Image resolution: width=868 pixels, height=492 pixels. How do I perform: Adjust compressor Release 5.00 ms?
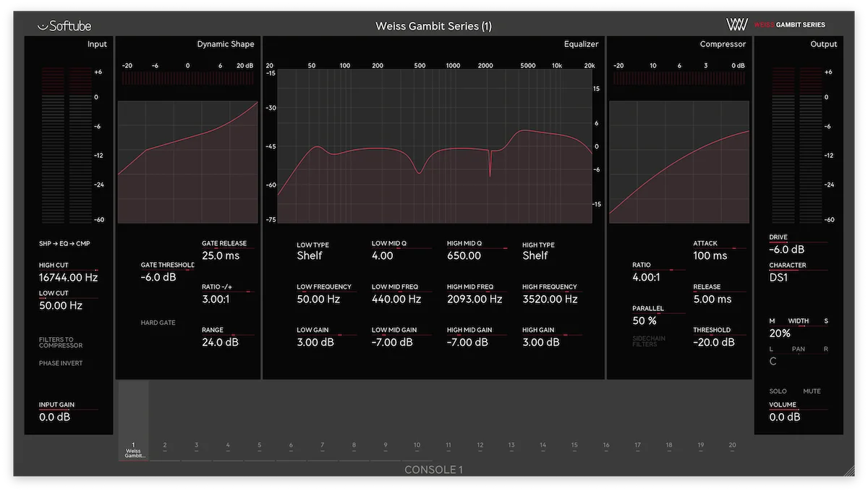point(719,294)
